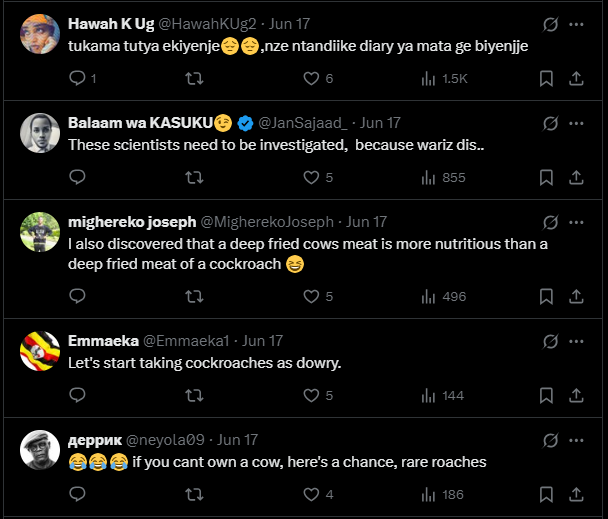Like Emmaeka's tweet about dowry
The height and width of the screenshot is (519, 608).
coord(311,395)
